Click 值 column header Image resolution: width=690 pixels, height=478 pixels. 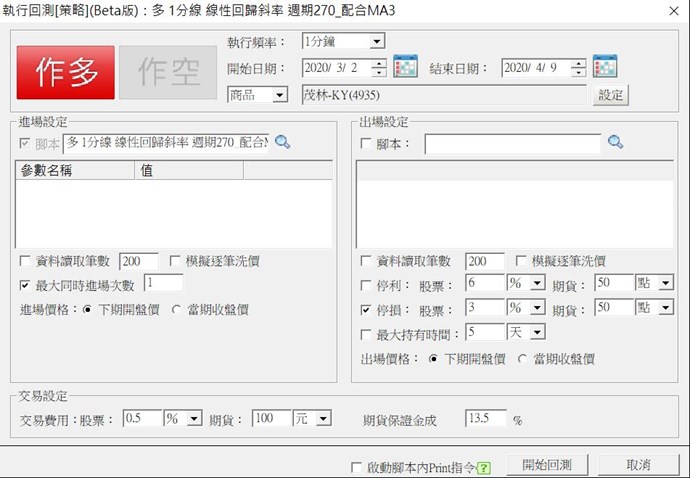189,170
